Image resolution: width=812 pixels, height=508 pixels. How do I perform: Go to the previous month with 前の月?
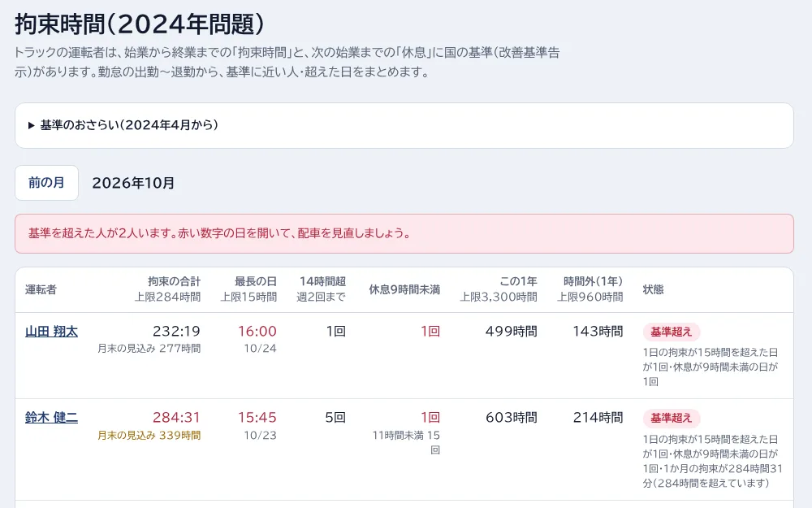click(x=46, y=183)
